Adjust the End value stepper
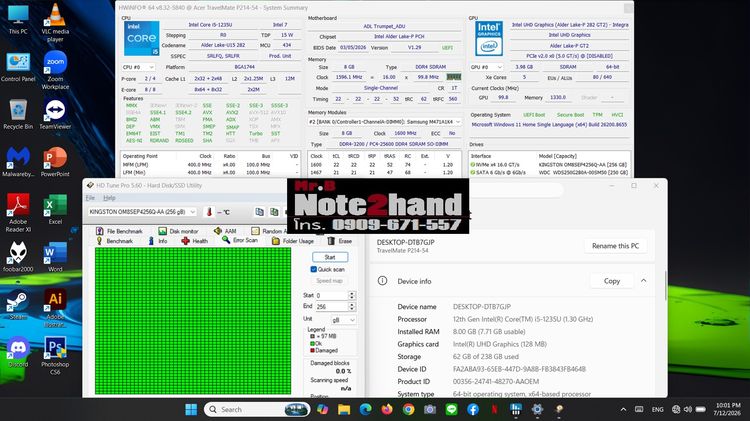750x421 pixels. point(352,307)
